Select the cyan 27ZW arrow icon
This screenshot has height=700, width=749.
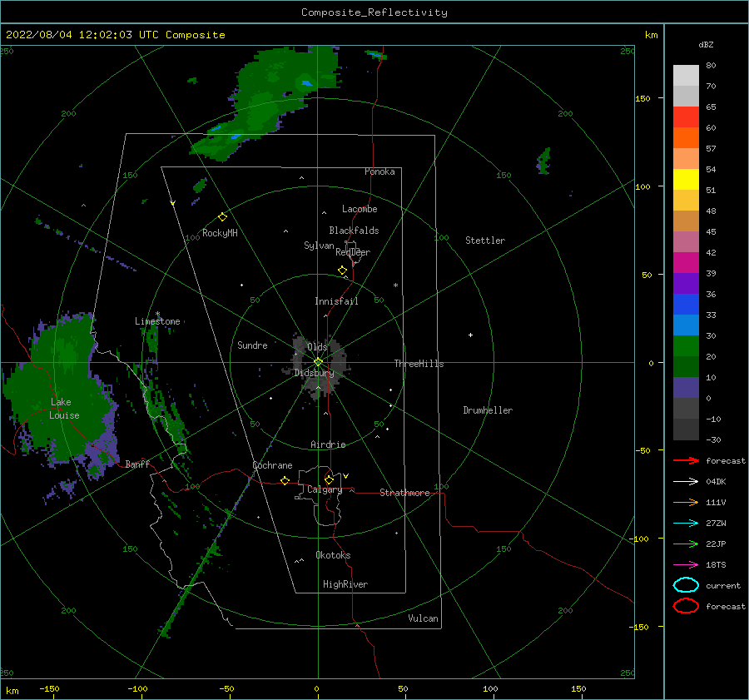coord(686,524)
